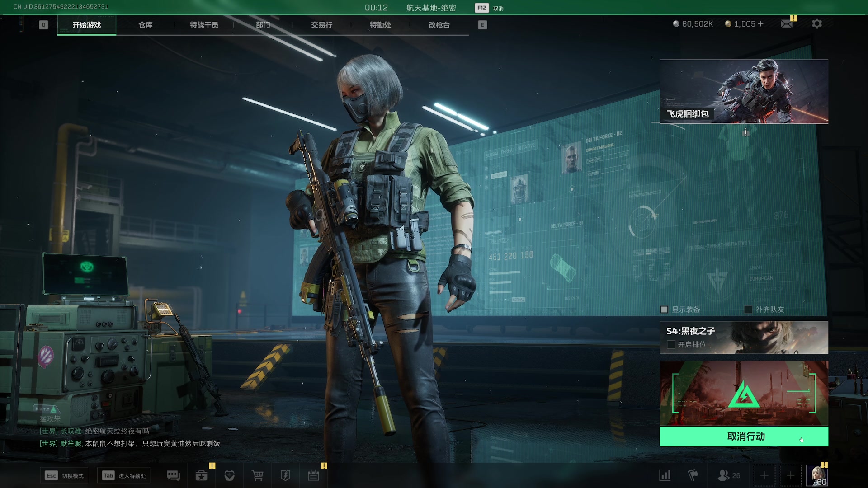
Task: Toggle the 显示装备 checkbox
Action: click(664, 310)
